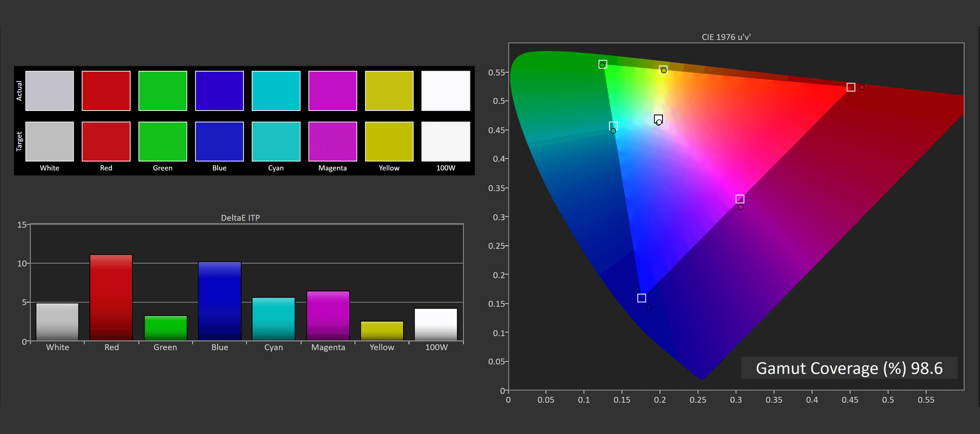Click the Cyan label under swatches
980x434 pixels.
pyautogui.click(x=276, y=168)
